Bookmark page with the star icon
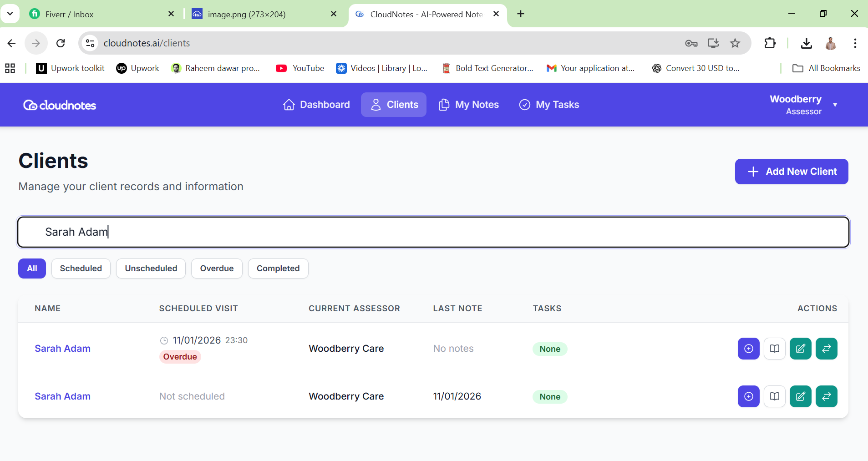 (735, 43)
